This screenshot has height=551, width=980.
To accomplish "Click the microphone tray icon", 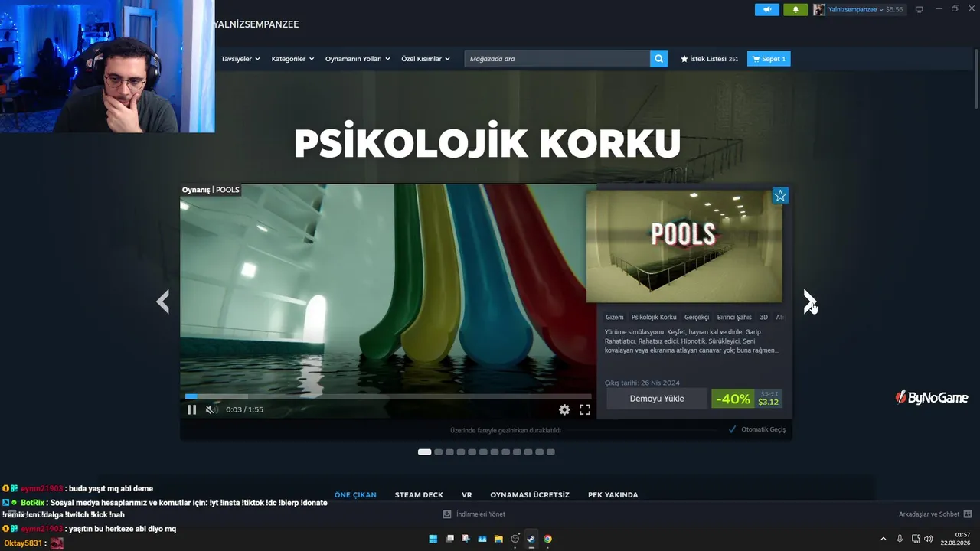I will click(x=900, y=539).
